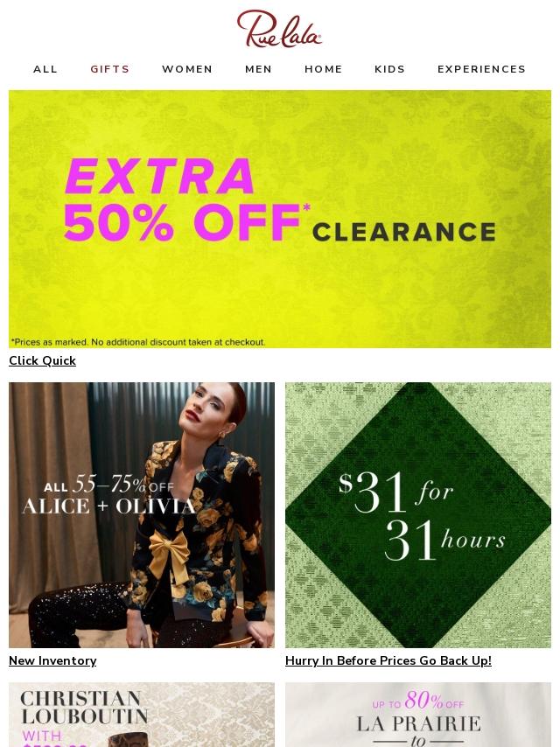Screen dimensions: 560x747
Task: Open the KIDS category
Action: pos(390,69)
